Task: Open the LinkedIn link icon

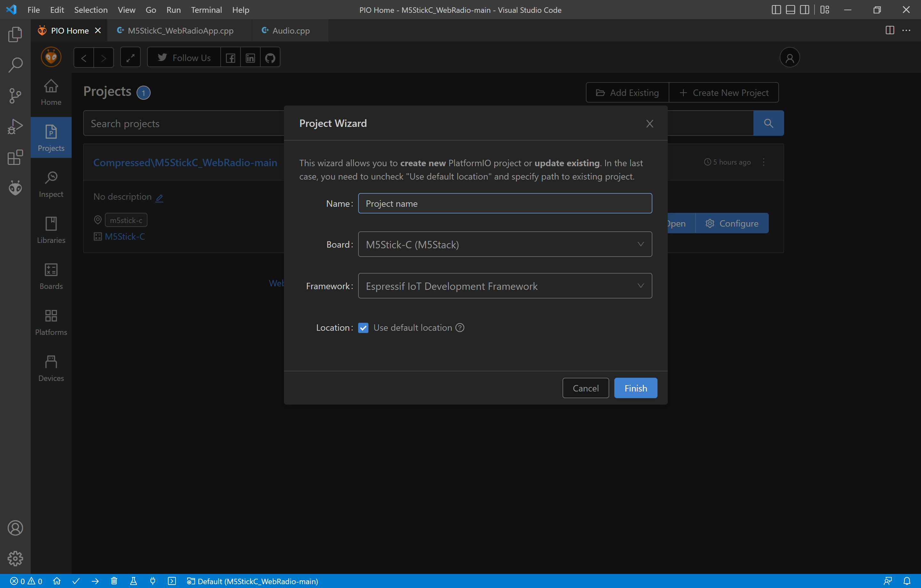Action: click(x=250, y=58)
